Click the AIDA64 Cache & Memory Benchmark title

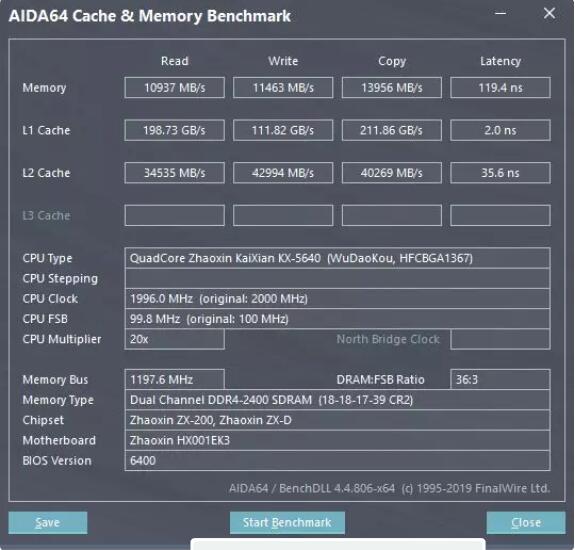pos(150,16)
